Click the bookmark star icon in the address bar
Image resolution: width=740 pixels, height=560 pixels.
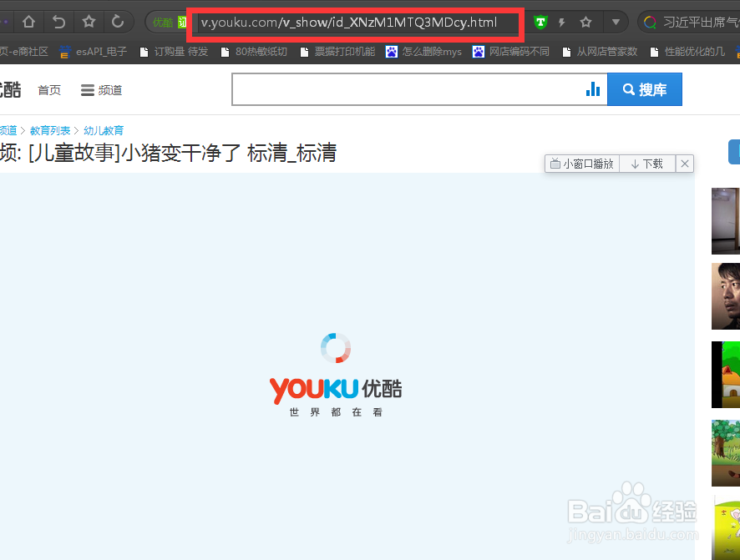point(585,23)
